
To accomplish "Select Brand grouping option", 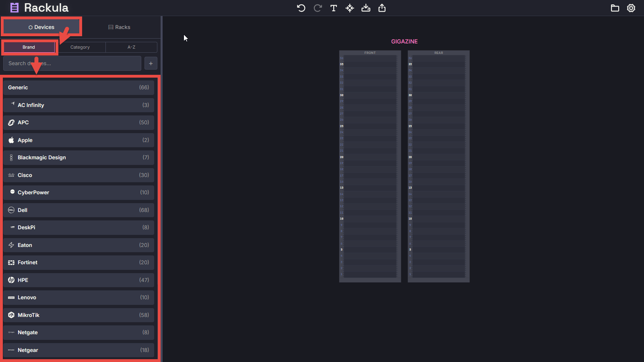I will point(29,47).
